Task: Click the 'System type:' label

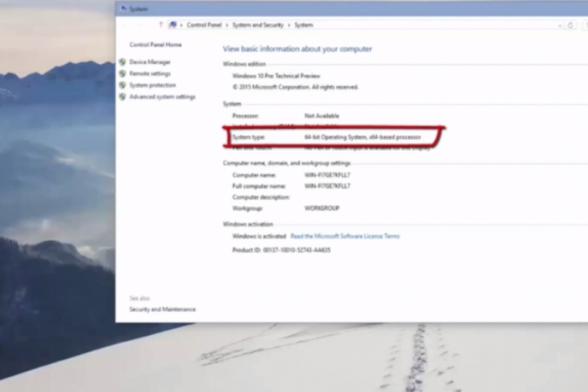Action: coord(248,137)
